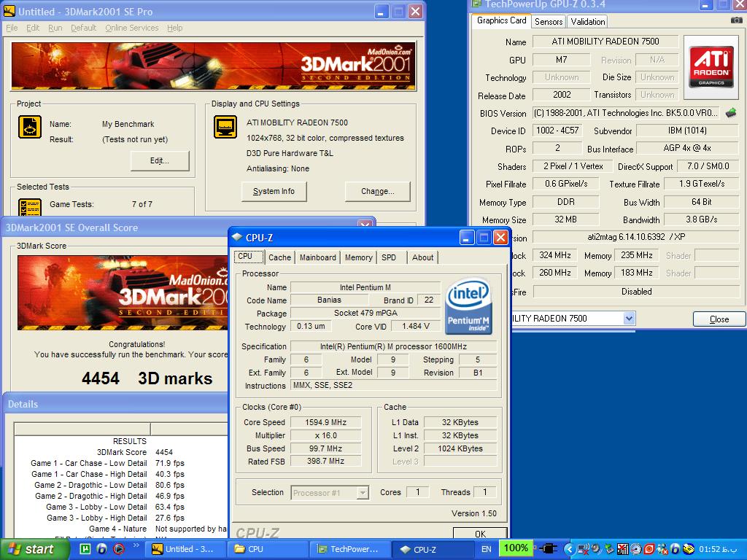Viewport: 747px width, 560px height.
Task: Click the battery 100% indicator
Action: tap(516, 548)
